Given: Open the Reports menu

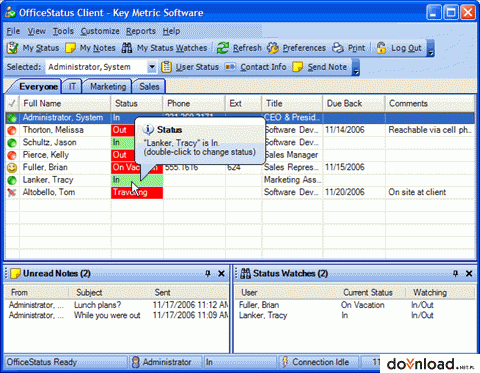Looking at the screenshot, I should click(x=141, y=31).
